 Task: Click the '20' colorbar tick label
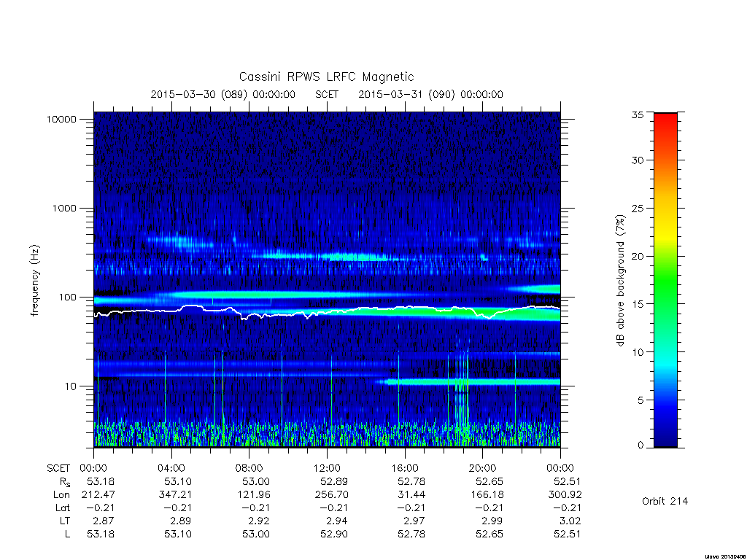point(638,256)
